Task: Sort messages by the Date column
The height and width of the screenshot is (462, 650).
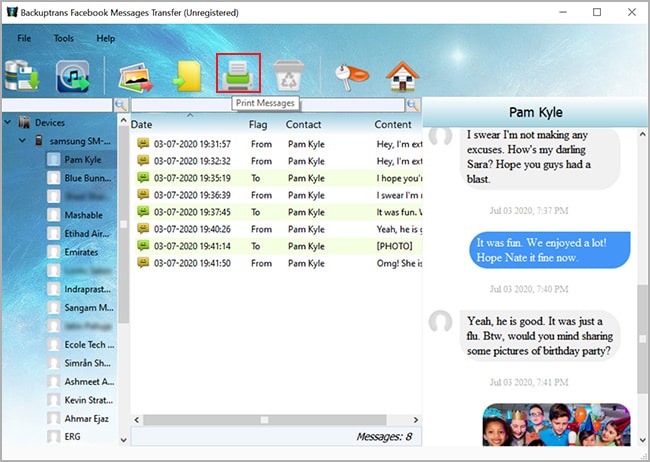Action: point(142,125)
